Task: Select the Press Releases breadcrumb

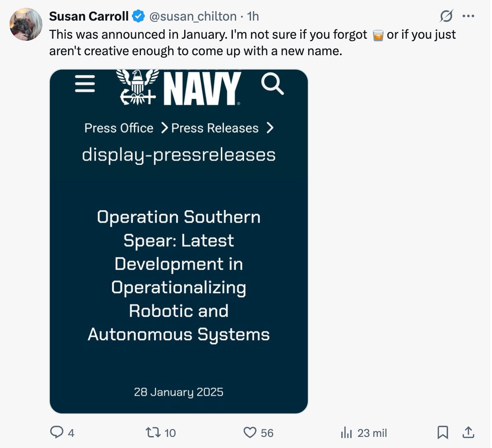Action: (x=215, y=128)
